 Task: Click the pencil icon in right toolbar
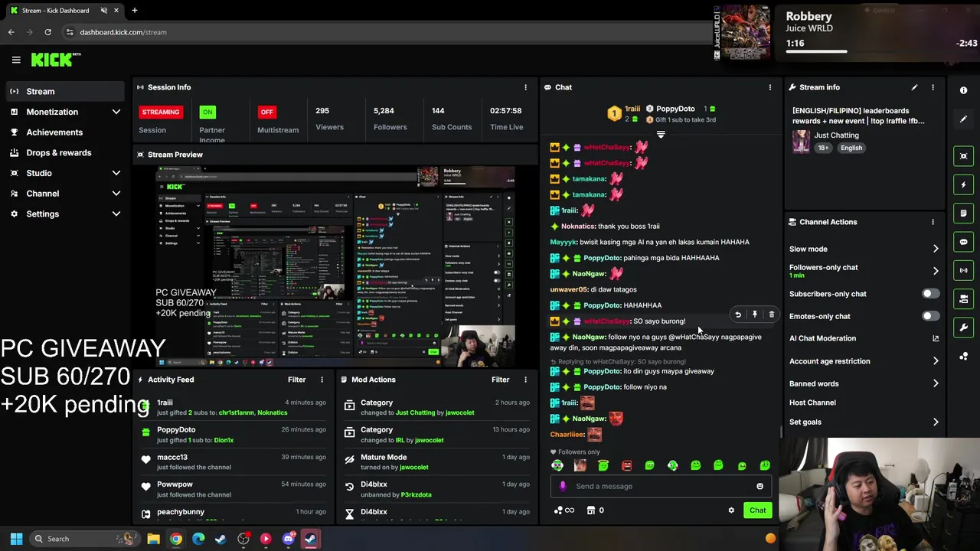[963, 119]
